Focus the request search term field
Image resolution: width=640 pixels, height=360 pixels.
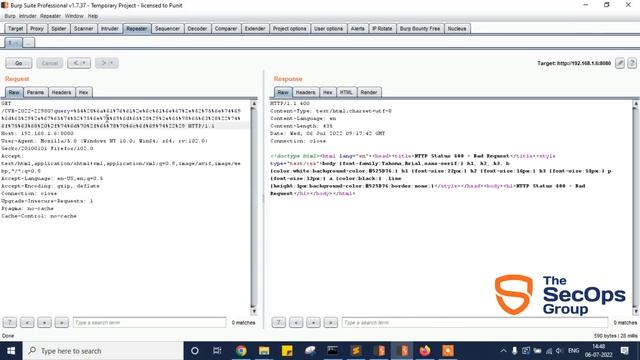[x=149, y=322]
